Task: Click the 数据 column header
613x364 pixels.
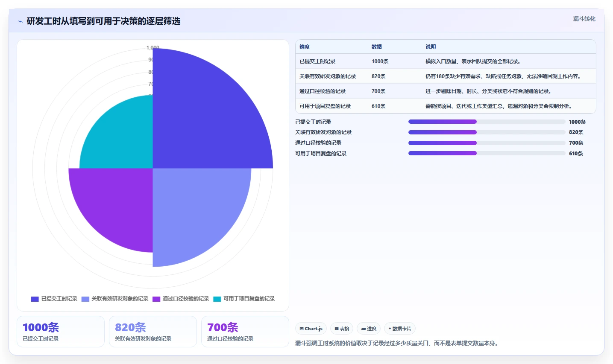Action: pos(377,47)
